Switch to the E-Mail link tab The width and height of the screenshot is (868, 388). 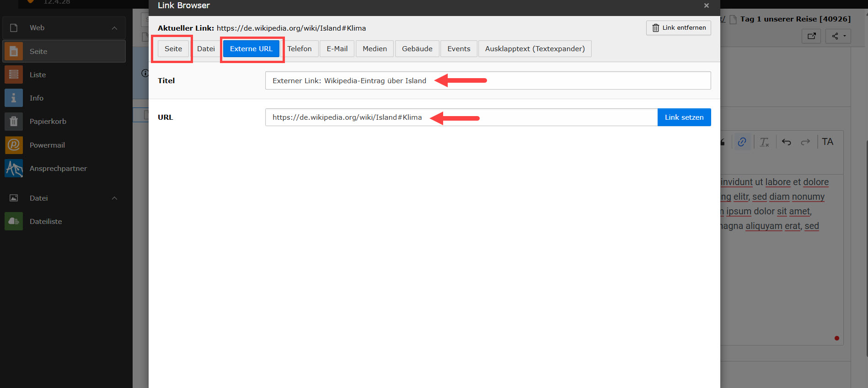tap(337, 49)
